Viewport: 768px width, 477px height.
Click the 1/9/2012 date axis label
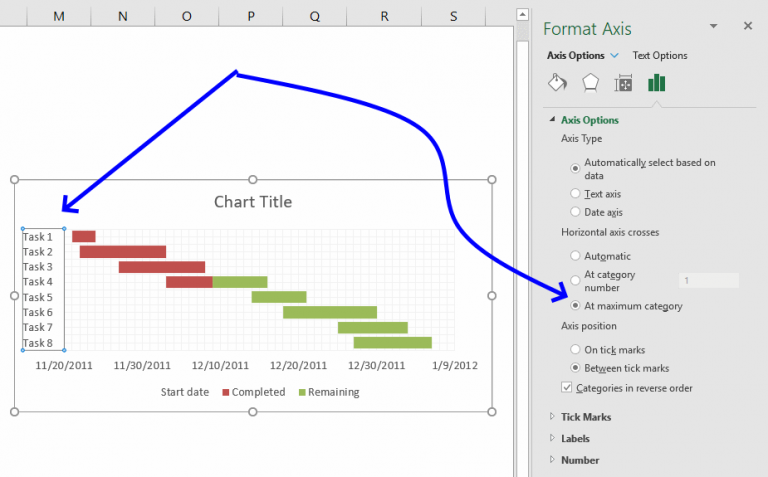pos(455,365)
